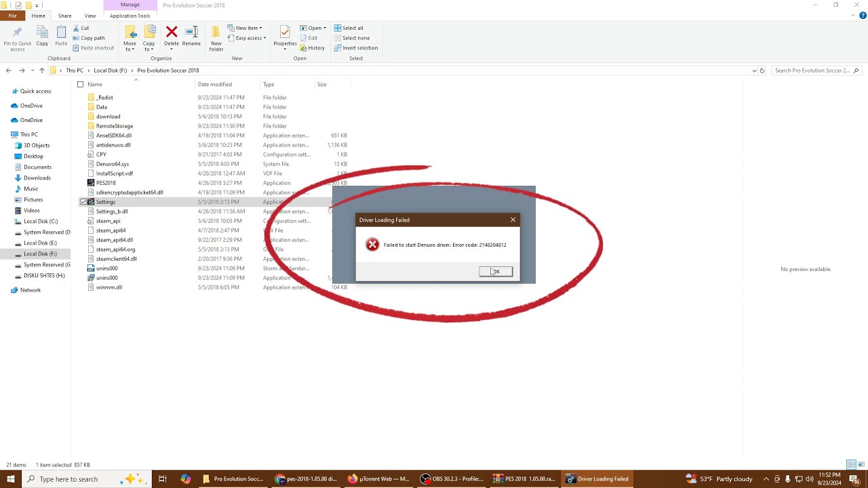Viewport: 868px width, 488px height.
Task: Create a New folder from ribbon
Action: (x=216, y=38)
